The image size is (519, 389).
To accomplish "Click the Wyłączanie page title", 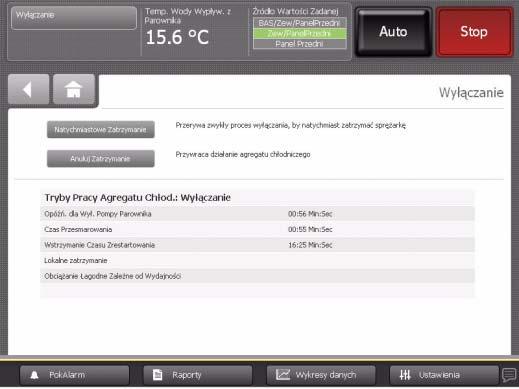I will point(471,93).
